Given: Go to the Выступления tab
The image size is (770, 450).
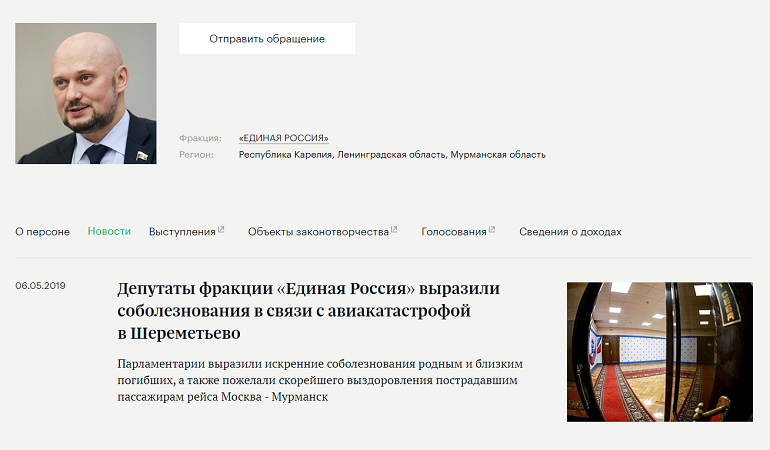Looking at the screenshot, I should [x=182, y=232].
